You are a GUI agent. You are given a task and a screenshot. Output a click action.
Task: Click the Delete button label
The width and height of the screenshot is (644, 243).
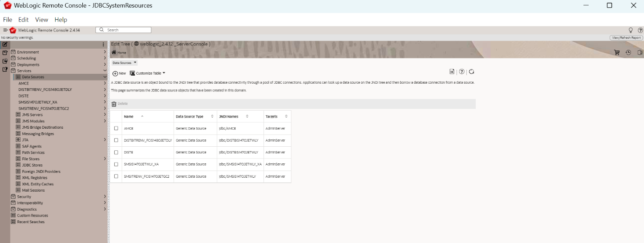click(x=123, y=104)
